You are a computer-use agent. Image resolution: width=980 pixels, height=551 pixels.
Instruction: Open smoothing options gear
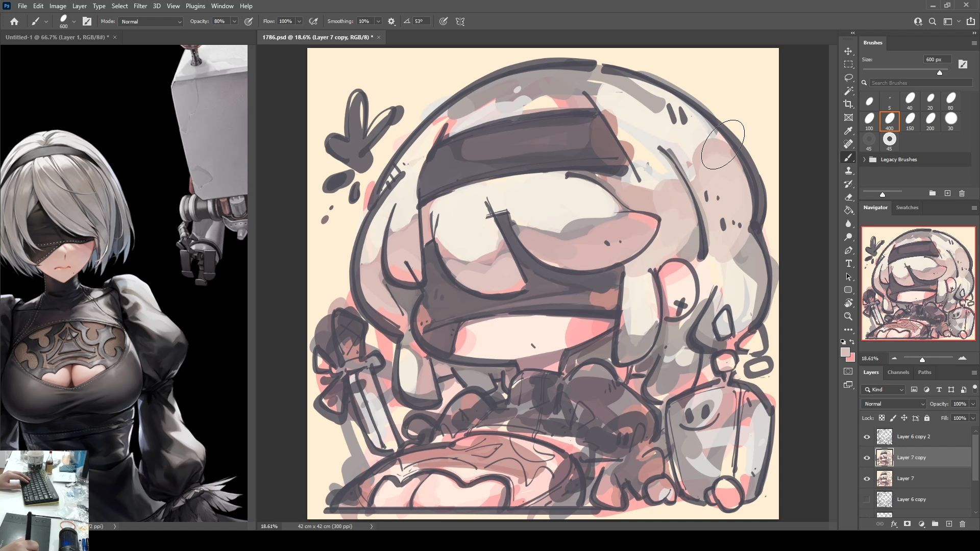click(391, 21)
